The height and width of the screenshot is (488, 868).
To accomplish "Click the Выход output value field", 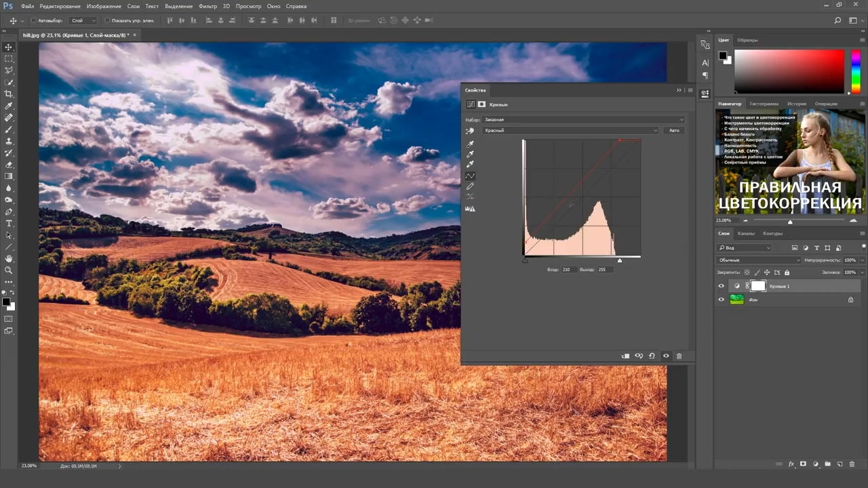I will pos(605,270).
